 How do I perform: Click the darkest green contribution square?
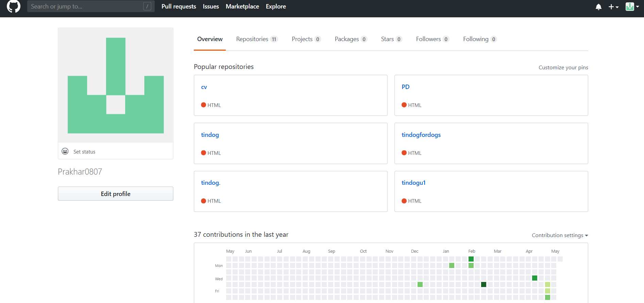point(484,284)
